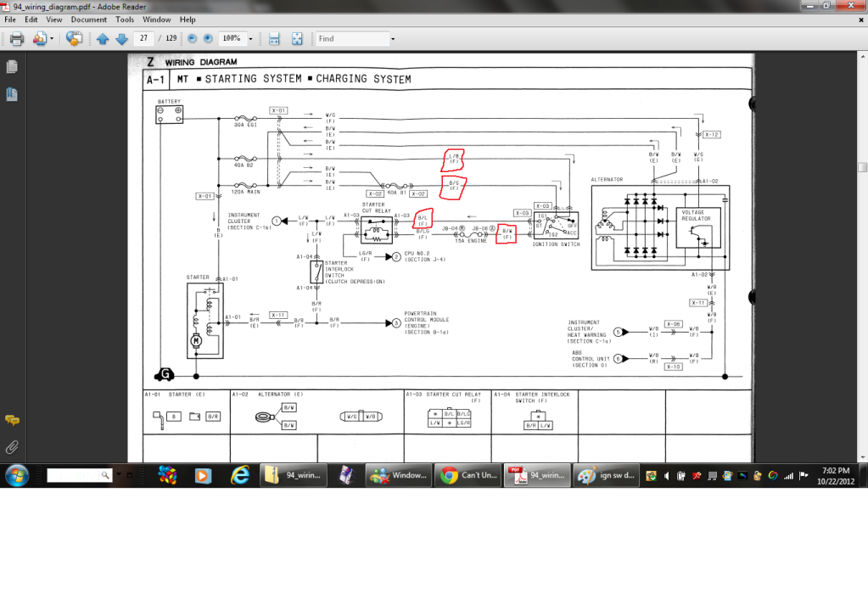Image resolution: width=868 pixels, height=610 pixels.
Task: Click the page number field showing 27
Action: coord(144,38)
